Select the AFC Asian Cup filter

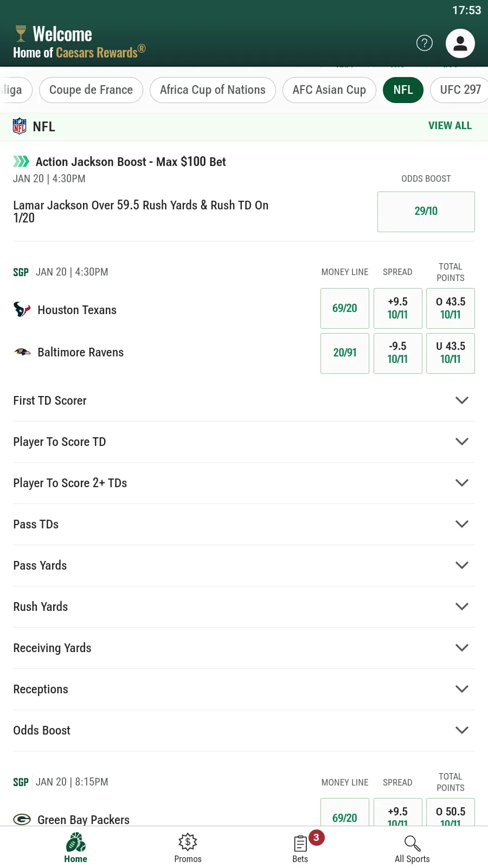pyautogui.click(x=329, y=90)
